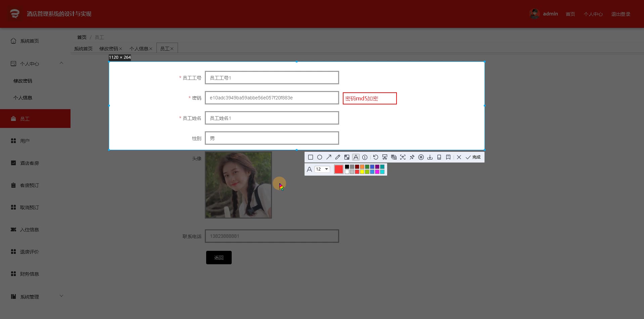Image resolution: width=644 pixels, height=319 pixels.
Task: Click the 密码md5加密 text annotation box
Action: coord(370,98)
